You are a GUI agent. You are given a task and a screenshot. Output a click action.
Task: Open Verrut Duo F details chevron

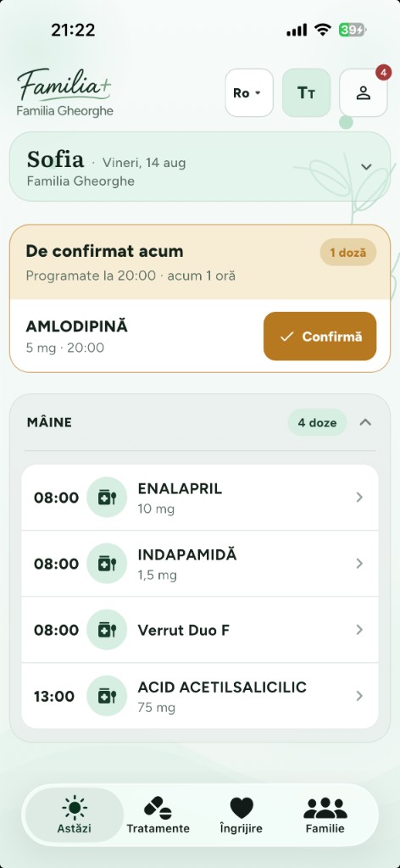tap(359, 630)
